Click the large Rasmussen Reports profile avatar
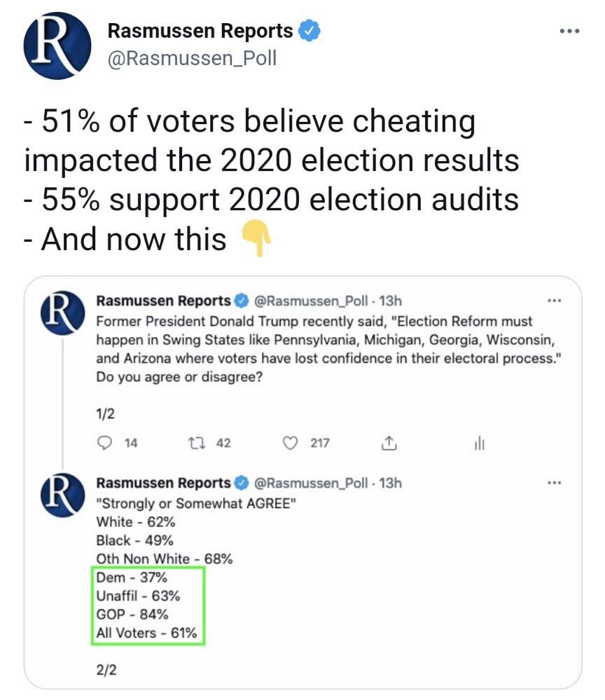This screenshot has width=605, height=700. click(x=57, y=46)
